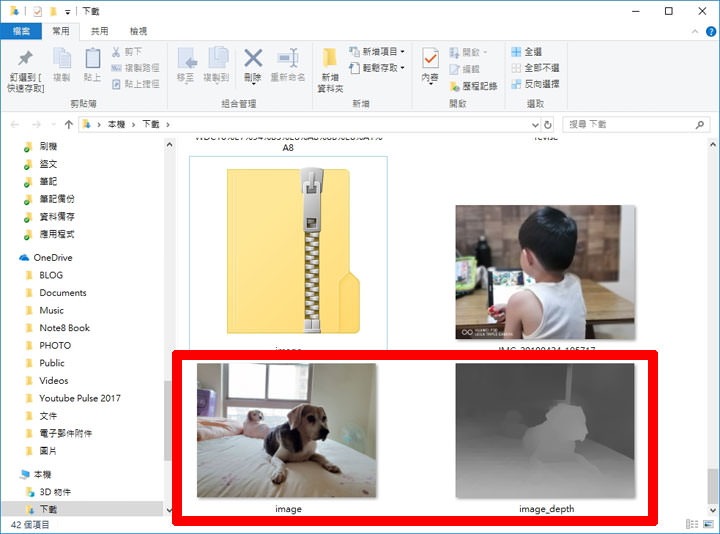Open History (歷程記錄) in the ribbon
The width and height of the screenshot is (720, 534).
click(x=473, y=86)
